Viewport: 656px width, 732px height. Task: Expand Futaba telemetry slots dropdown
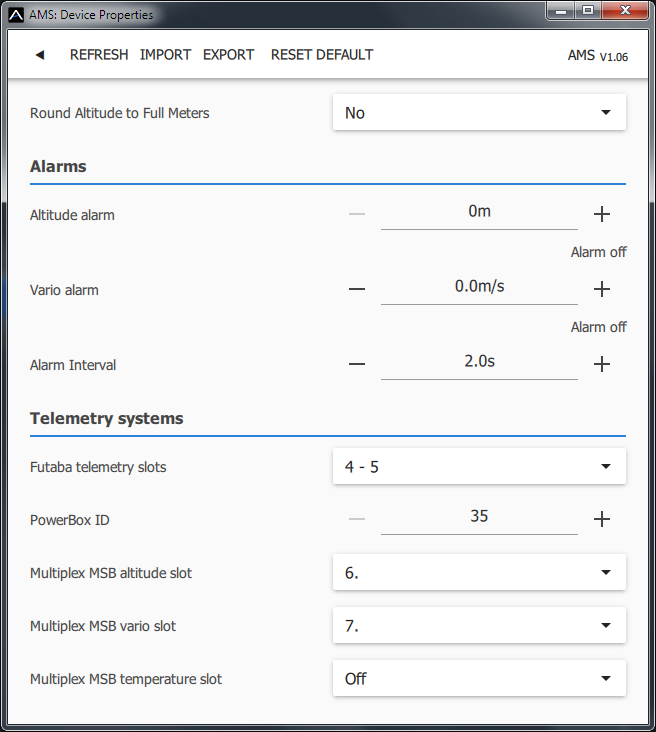[479, 466]
